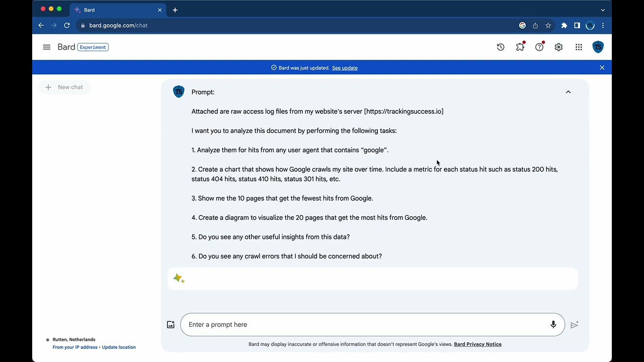
Task: Open a new browser tab with plus
Action: pos(175,10)
